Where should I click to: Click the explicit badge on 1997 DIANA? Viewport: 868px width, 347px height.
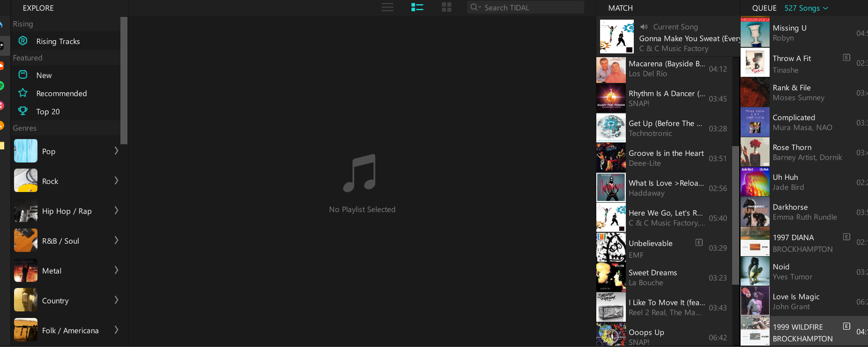(x=846, y=236)
